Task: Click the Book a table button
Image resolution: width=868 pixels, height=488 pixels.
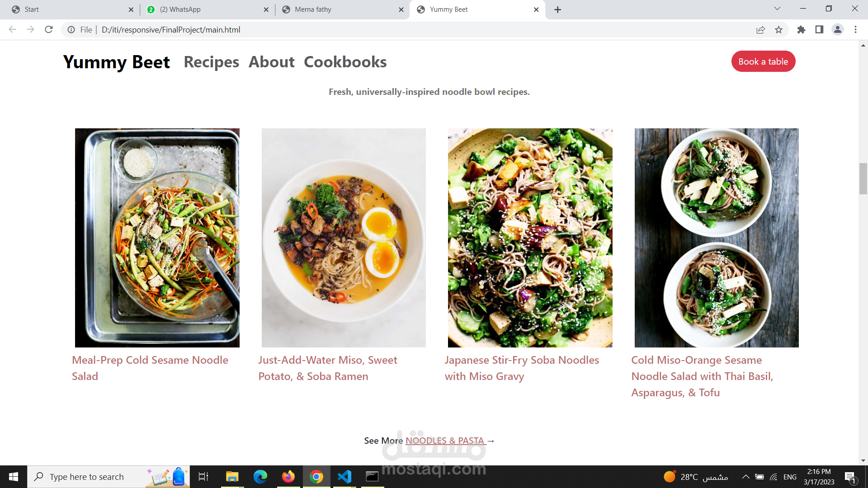Action: pyautogui.click(x=763, y=61)
